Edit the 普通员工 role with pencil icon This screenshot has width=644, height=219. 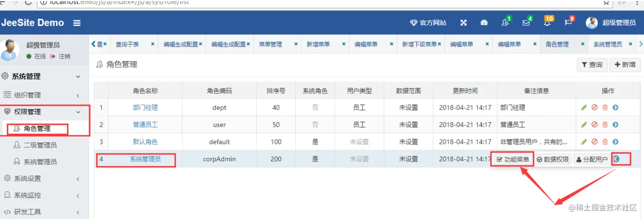584,125
